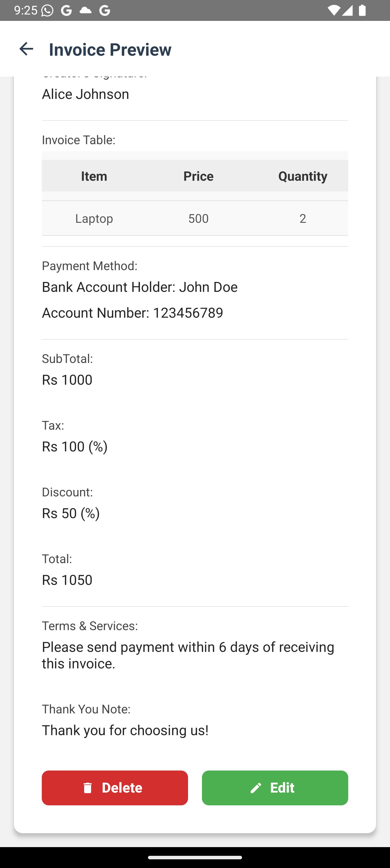Viewport: 390px width, 868px height.
Task: Select the Price column header
Action: pos(198,176)
